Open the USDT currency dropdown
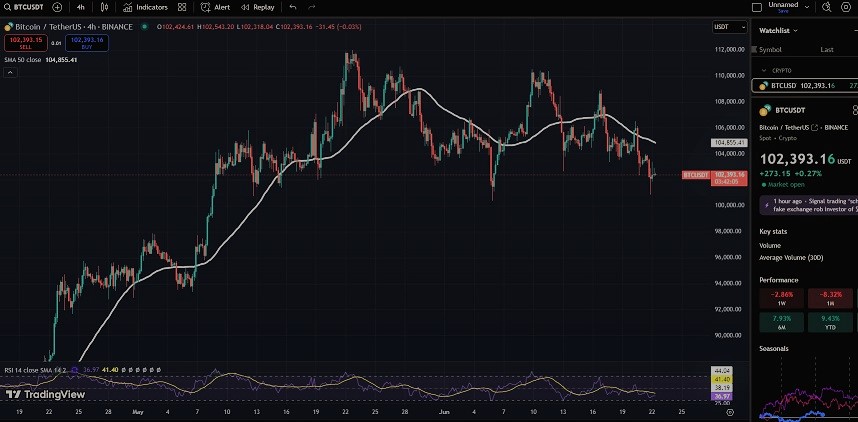 click(729, 27)
